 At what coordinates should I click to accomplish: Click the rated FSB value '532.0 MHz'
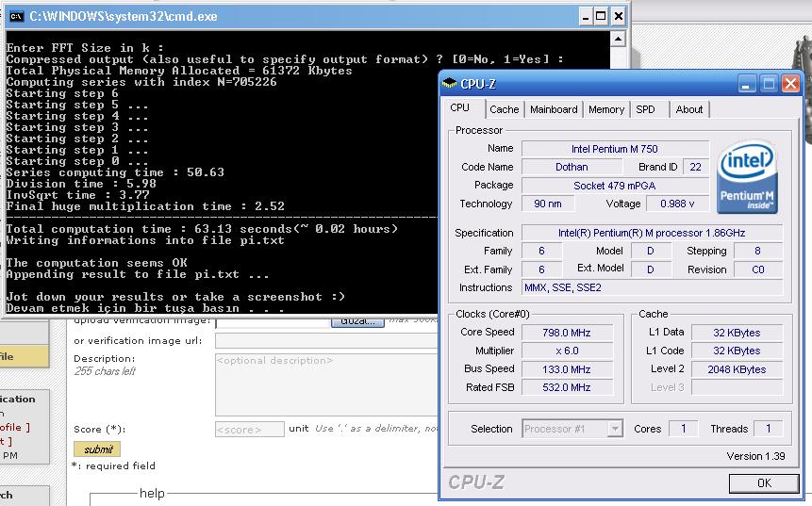pos(567,387)
